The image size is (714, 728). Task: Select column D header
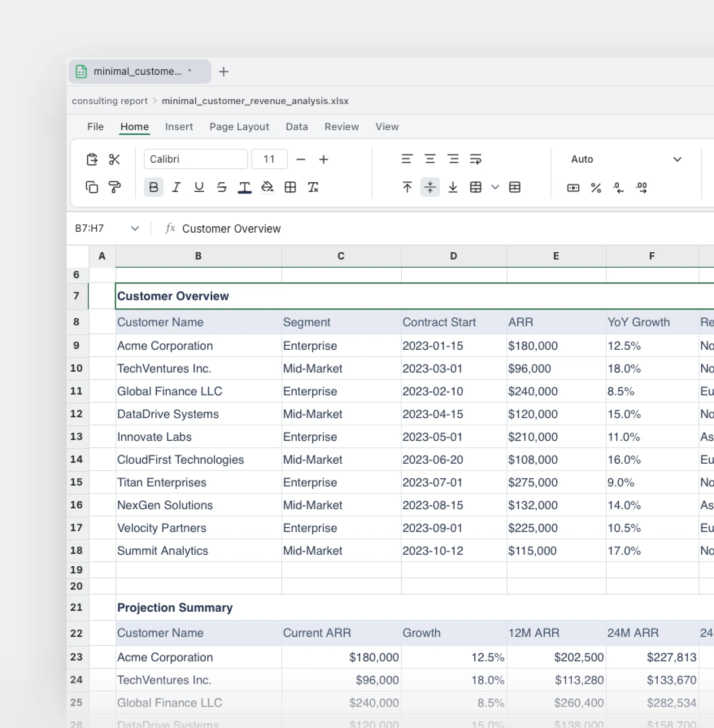tap(454, 256)
